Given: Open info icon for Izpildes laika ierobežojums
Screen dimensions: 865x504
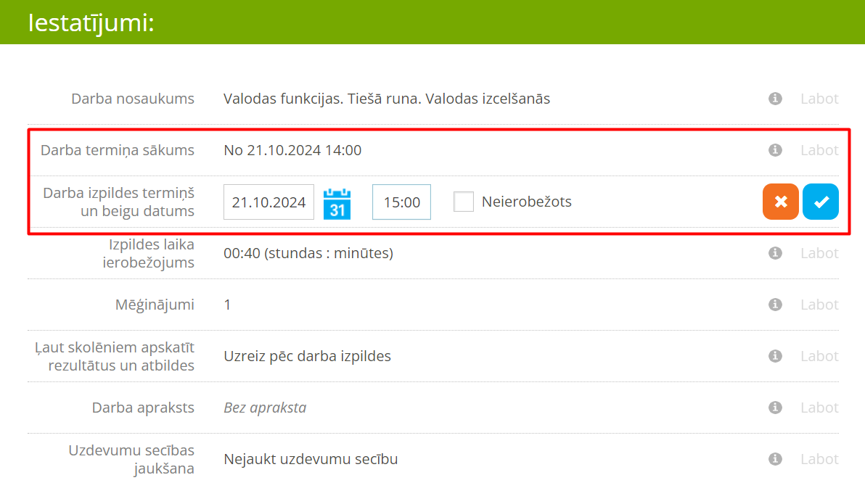Looking at the screenshot, I should [775, 253].
